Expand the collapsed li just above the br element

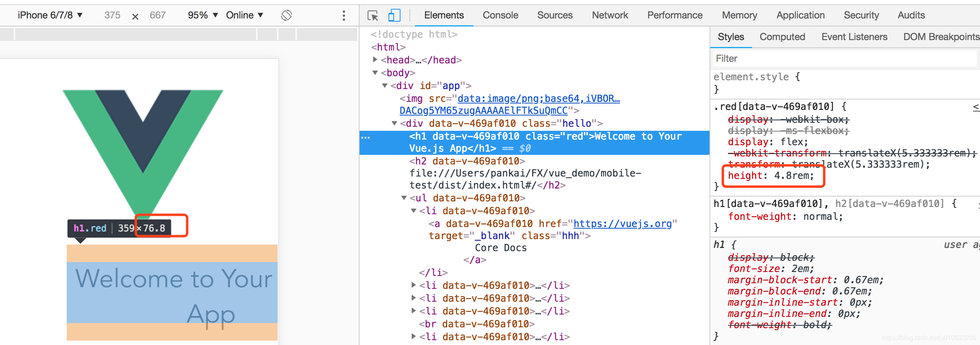click(414, 311)
